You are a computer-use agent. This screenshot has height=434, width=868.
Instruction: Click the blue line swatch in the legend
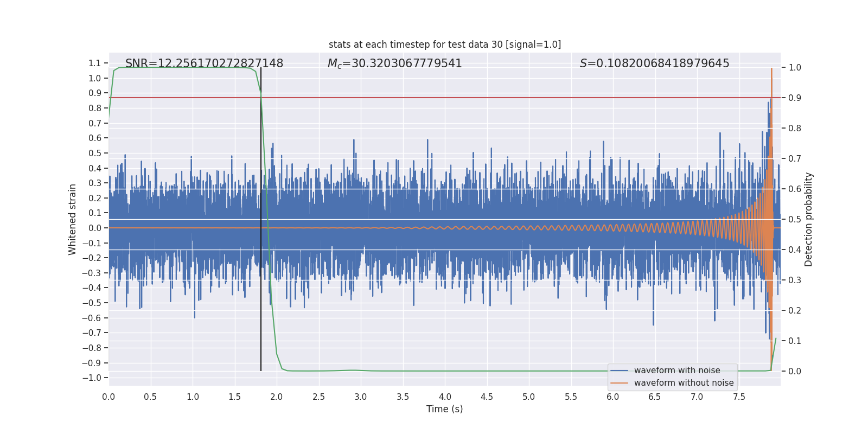(x=619, y=371)
